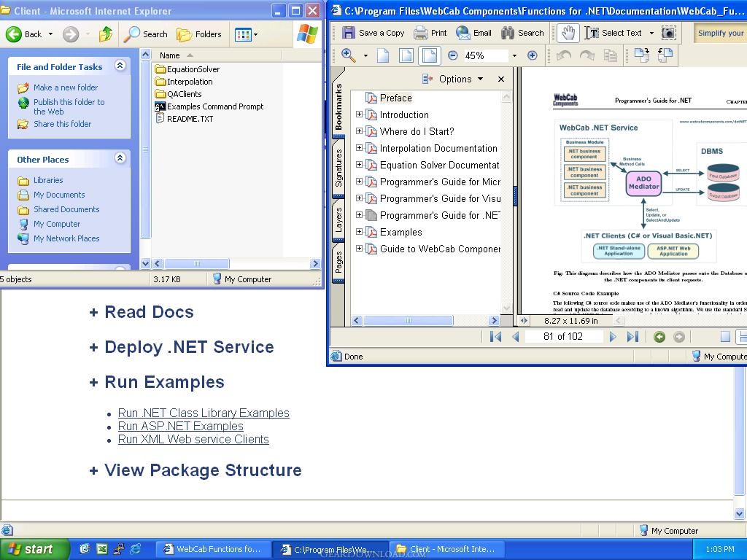The height and width of the screenshot is (560, 747).
Task: Click the Snapshot camera tool
Action: pyautogui.click(x=668, y=33)
